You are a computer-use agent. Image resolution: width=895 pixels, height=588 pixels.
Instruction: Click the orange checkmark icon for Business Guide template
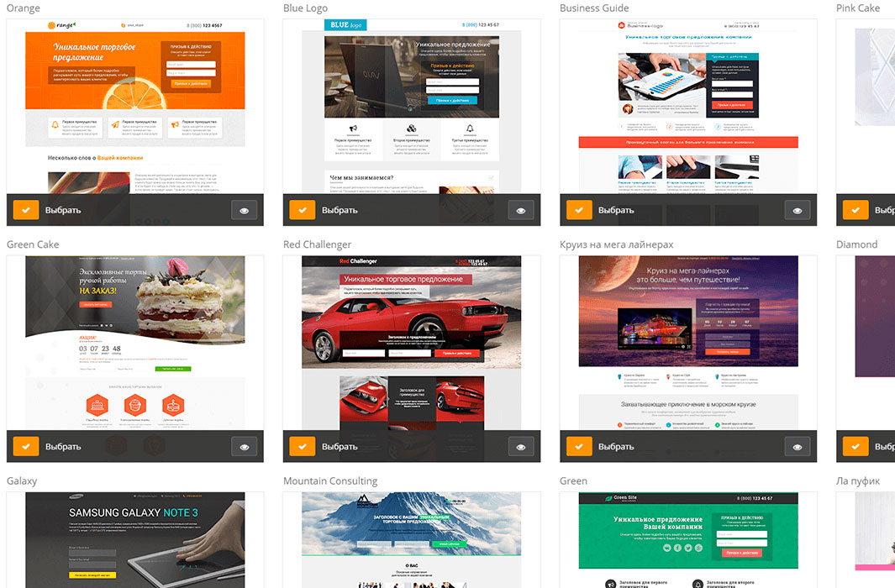[579, 210]
